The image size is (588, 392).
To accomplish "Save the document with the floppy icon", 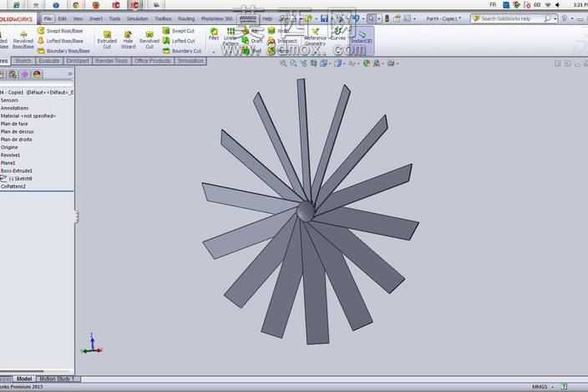I will (x=324, y=18).
